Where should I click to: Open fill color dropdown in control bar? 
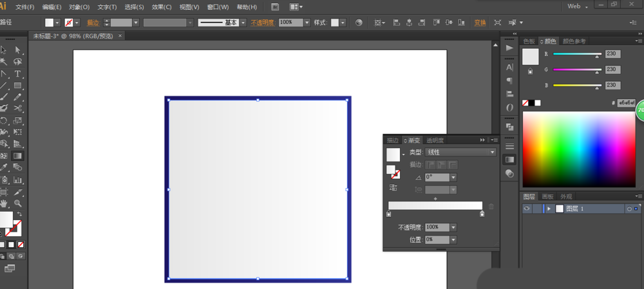(x=57, y=23)
